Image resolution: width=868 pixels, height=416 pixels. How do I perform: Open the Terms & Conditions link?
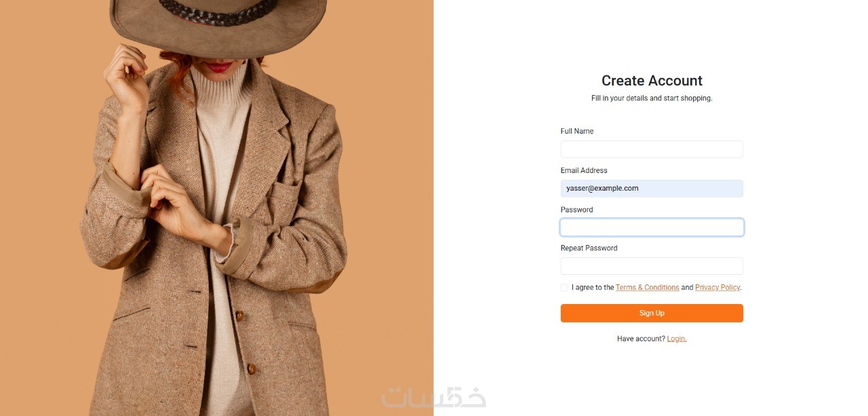[x=647, y=288]
